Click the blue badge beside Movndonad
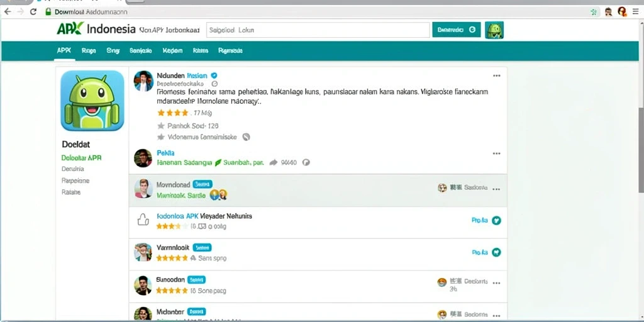Viewport: 644px width, 322px height. click(x=202, y=184)
